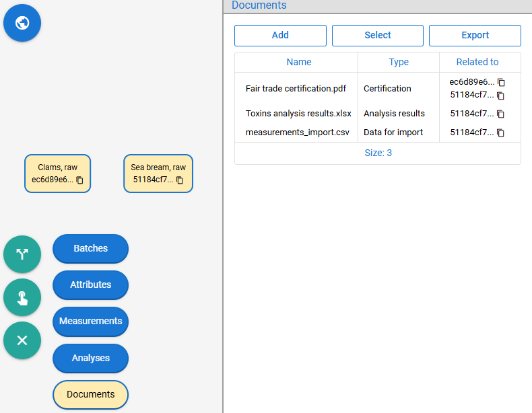
Task: Click measurements_import.csv file name
Action: [x=298, y=132]
